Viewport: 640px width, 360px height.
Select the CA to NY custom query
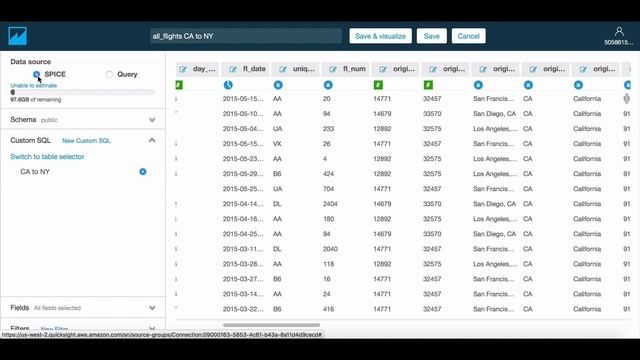pos(35,172)
